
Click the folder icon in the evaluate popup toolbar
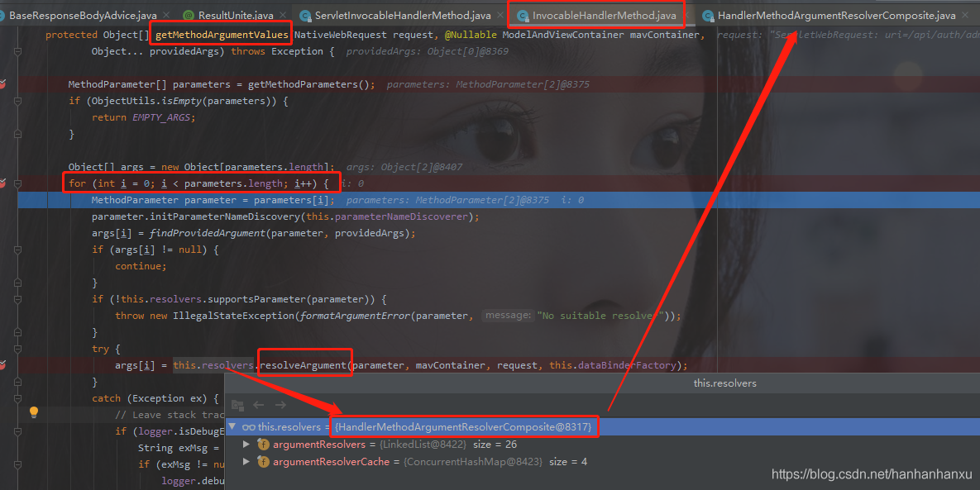pos(237,405)
